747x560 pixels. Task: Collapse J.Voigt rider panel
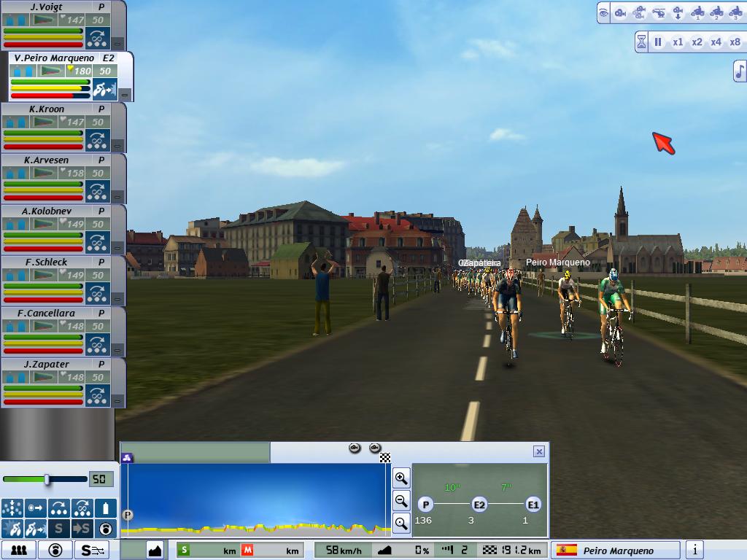118,43
